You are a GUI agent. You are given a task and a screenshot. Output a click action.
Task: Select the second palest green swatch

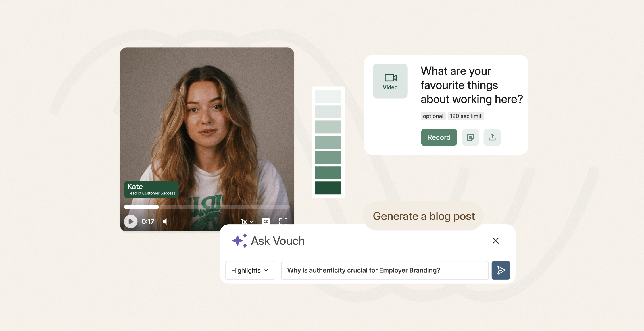[x=328, y=112]
